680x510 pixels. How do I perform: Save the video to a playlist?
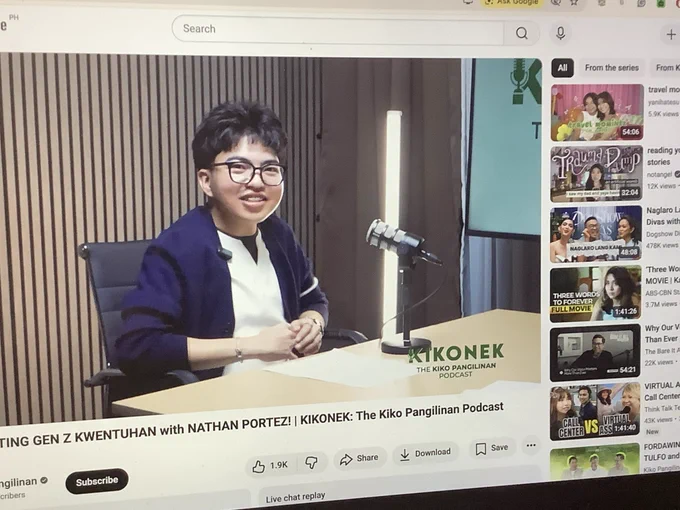click(492, 448)
